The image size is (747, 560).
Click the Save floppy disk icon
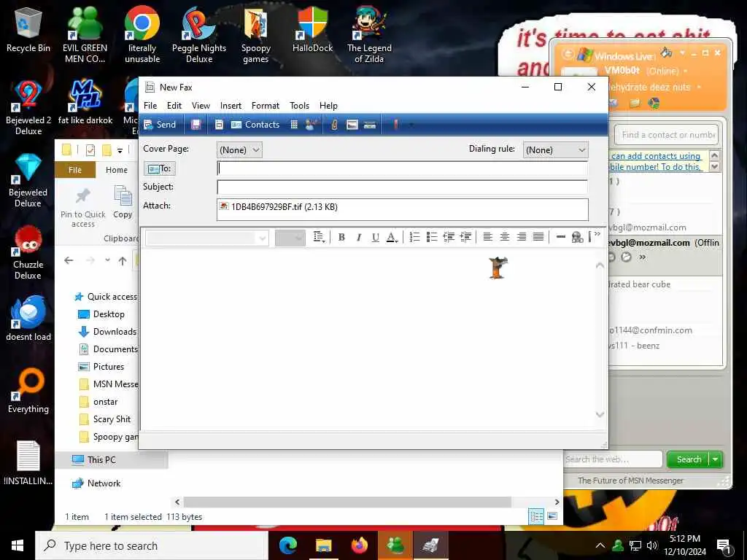click(196, 125)
